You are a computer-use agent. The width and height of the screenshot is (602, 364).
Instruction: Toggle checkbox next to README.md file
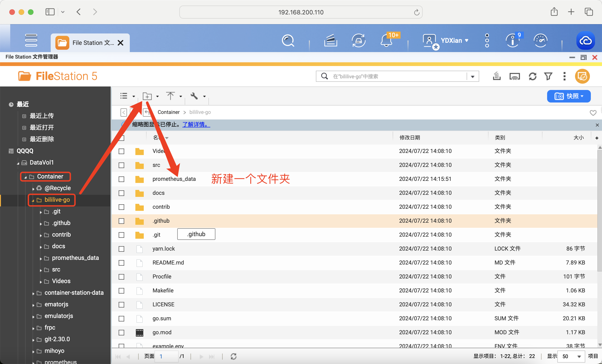pyautogui.click(x=122, y=262)
